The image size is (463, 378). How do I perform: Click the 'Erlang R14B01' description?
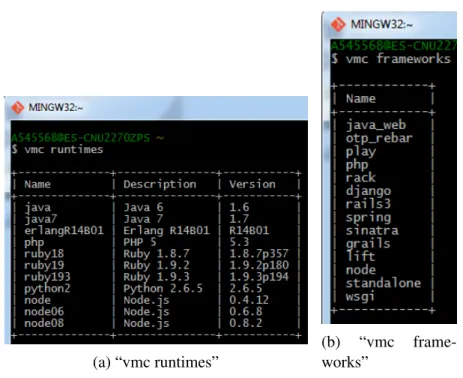(166, 230)
